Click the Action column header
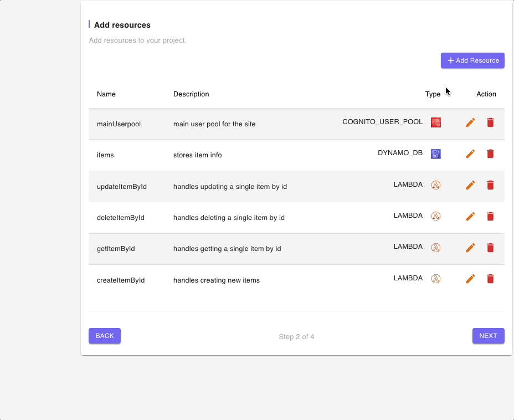This screenshot has width=514, height=420. tap(486, 94)
